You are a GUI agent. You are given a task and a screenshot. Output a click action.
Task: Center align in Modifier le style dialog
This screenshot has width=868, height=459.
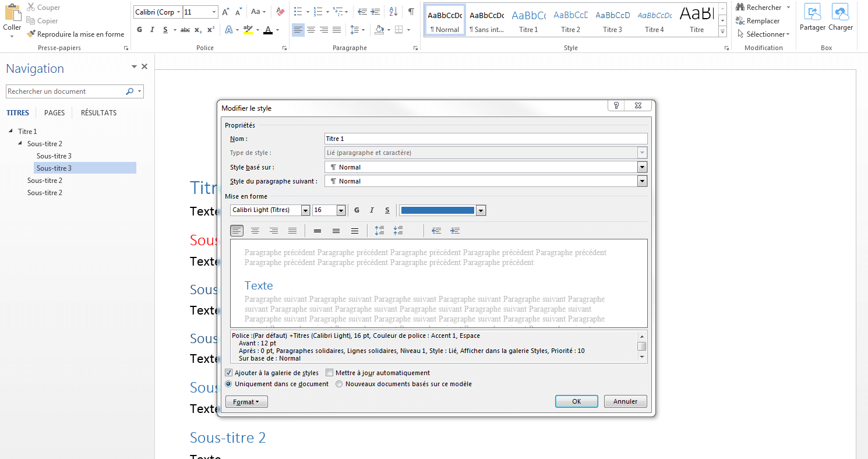255,231
